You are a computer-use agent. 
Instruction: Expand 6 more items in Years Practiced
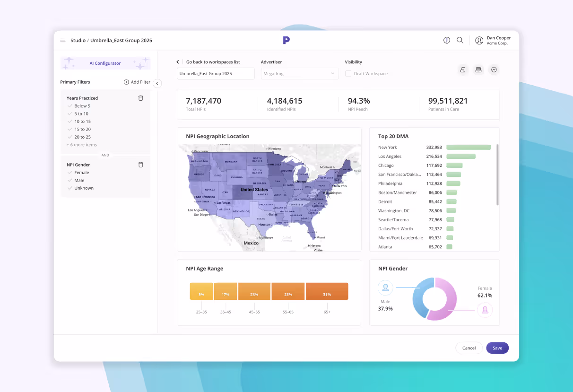[82, 145]
